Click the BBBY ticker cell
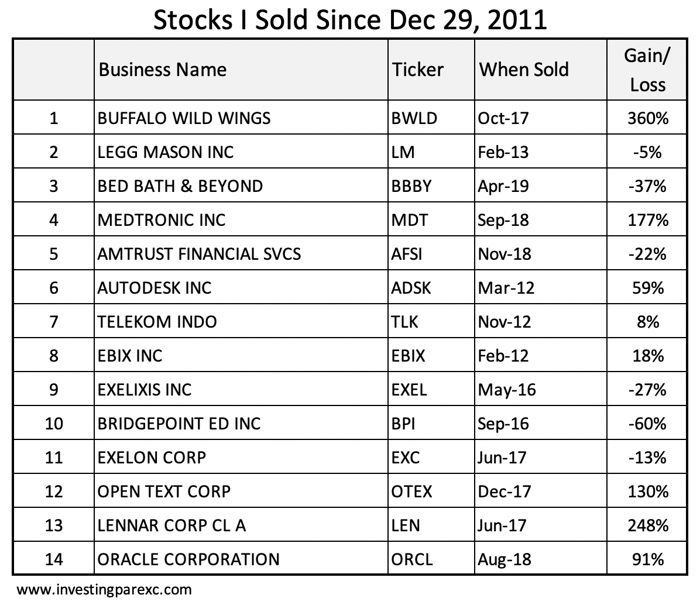This screenshot has height=605, width=700. point(431,185)
